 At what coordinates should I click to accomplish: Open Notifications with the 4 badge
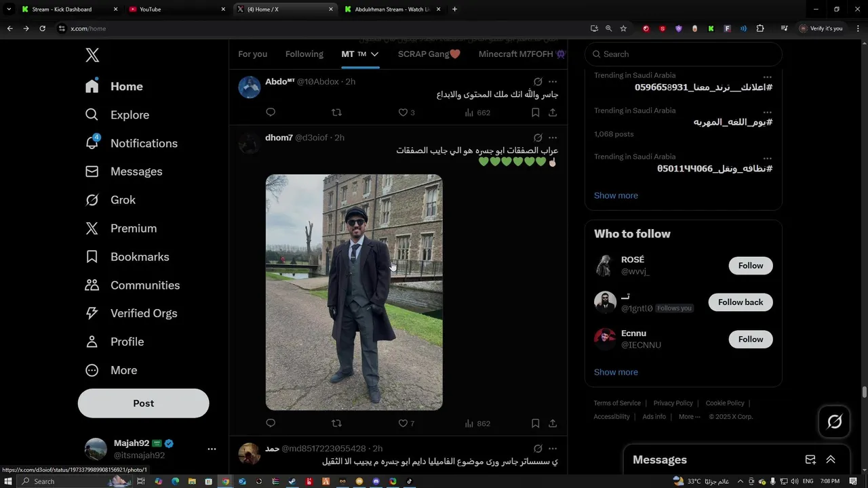click(131, 143)
